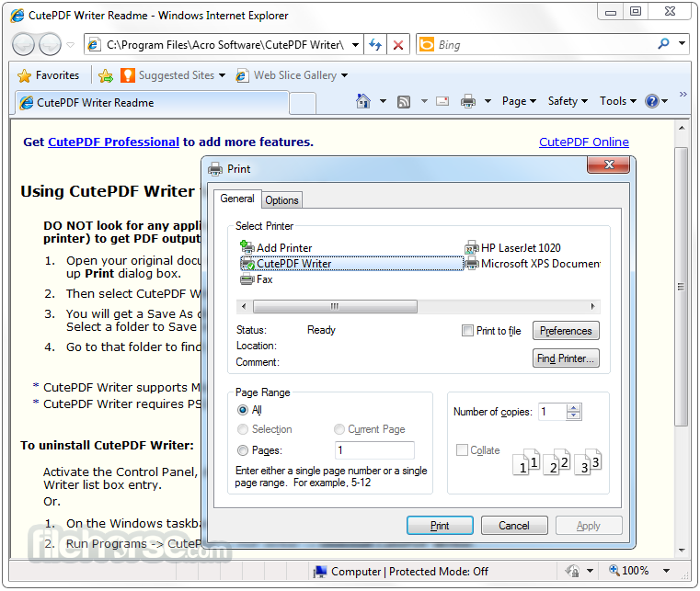
Task: Open the CutePDF Online link
Action: pyautogui.click(x=584, y=142)
